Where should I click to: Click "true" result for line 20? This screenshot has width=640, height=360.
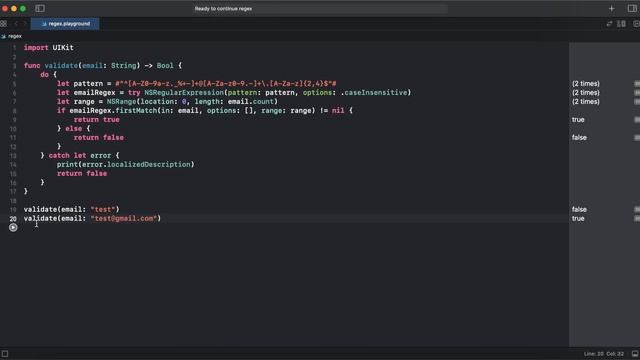[578, 218]
